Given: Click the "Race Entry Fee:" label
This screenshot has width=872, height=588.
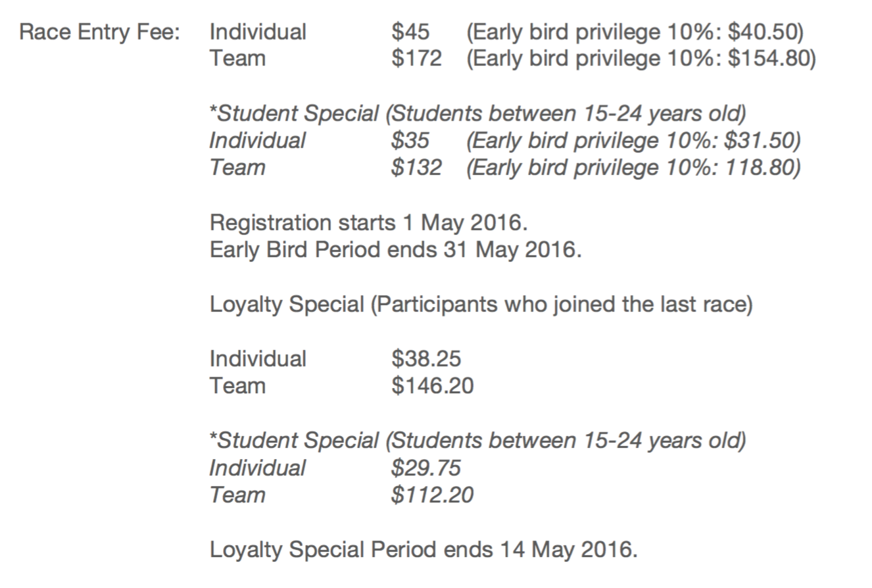Looking at the screenshot, I should tap(99, 32).
